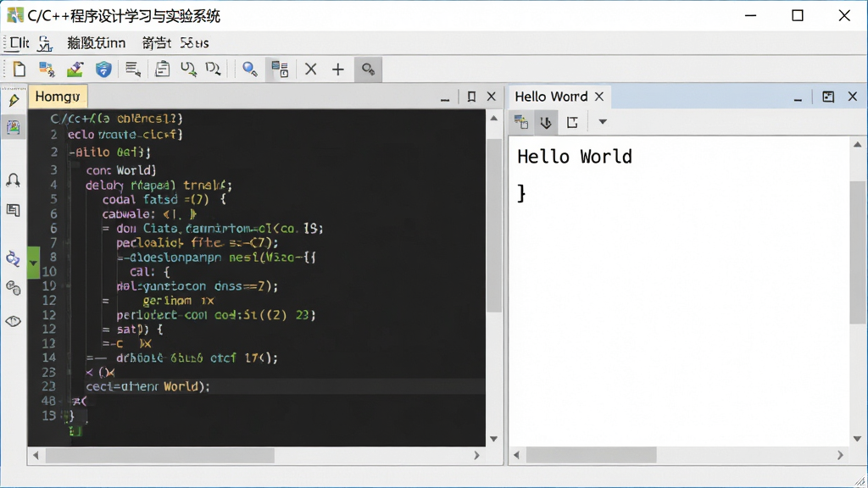This screenshot has height=488, width=868.
Task: Toggle the panel layout toolbar icon
Action: [x=280, y=69]
